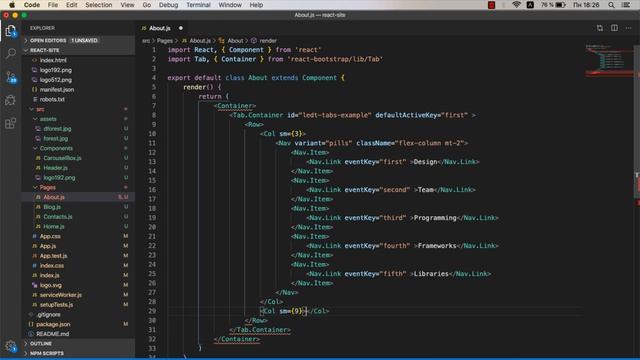
Task: Open forest.jpg in assets folder
Action: (56, 138)
